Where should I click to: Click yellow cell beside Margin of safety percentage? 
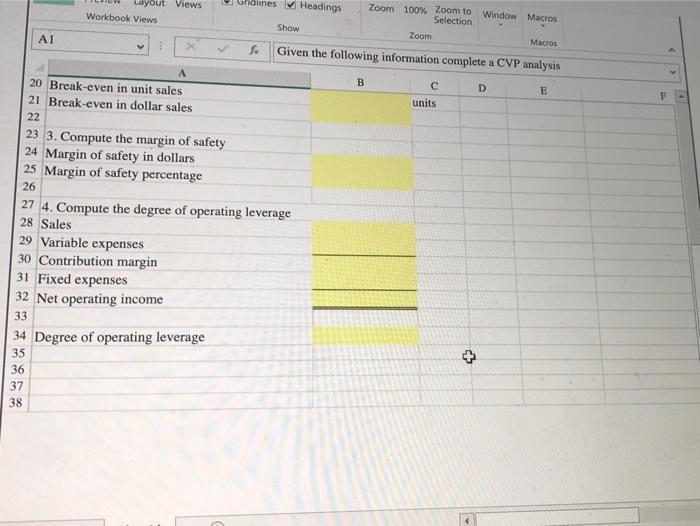362,180
